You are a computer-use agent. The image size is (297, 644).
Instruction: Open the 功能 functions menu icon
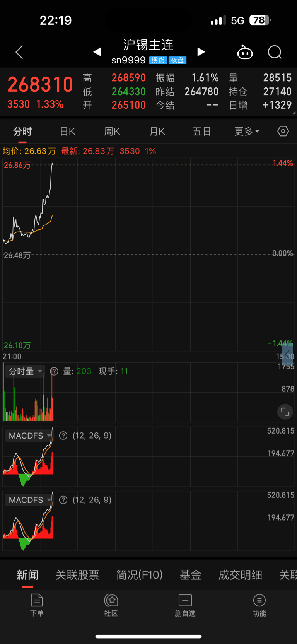pos(259,605)
